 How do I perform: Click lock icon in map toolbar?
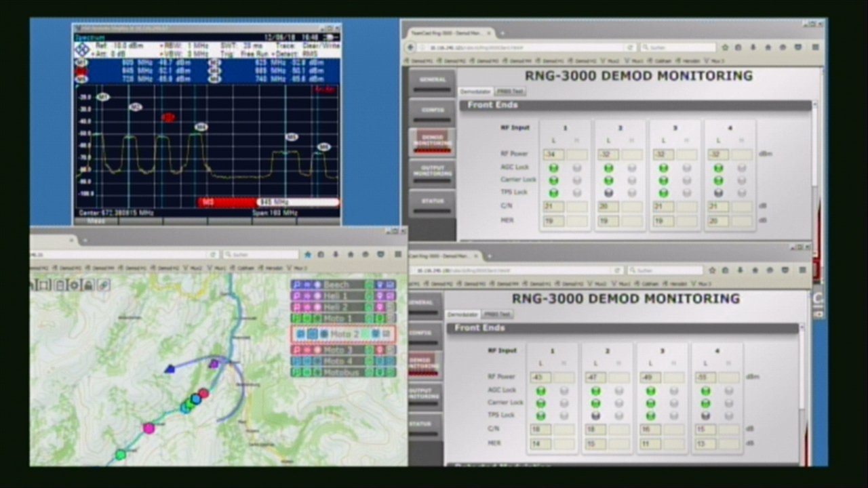[x=88, y=285]
